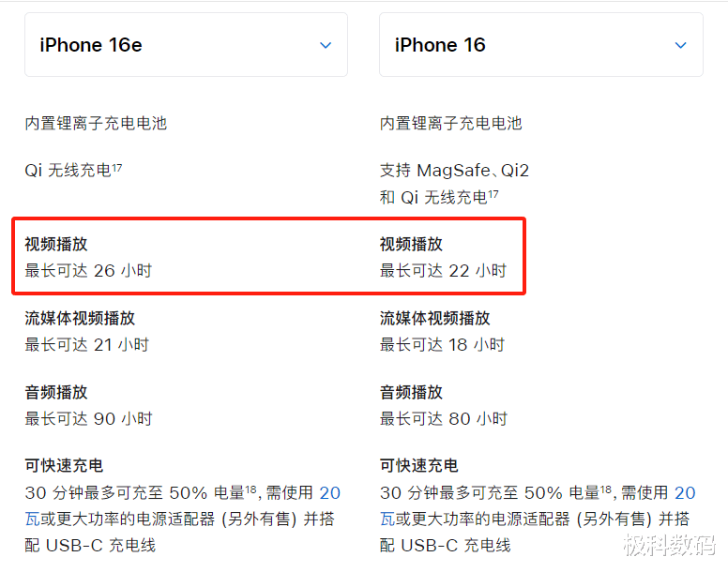Click the blue 瓦 link under iPhone 16e
Image resolution: width=728 pixels, height=572 pixels.
[33, 519]
